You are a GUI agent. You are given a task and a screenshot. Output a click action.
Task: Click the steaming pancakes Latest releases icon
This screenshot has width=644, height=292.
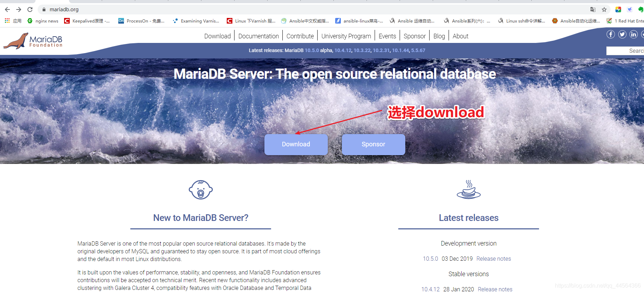(469, 189)
